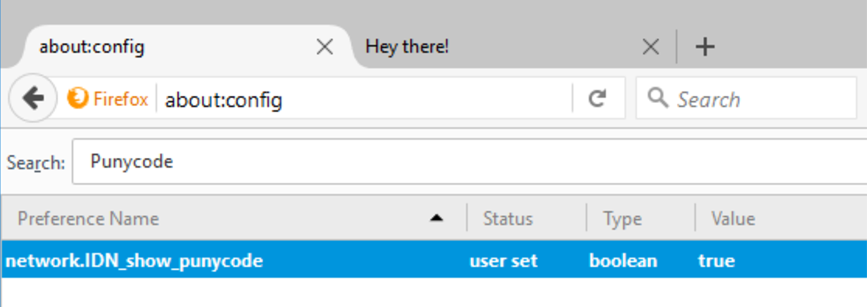868x307 pixels.
Task: Click the Firefox identity icon in address bar
Action: tap(78, 98)
